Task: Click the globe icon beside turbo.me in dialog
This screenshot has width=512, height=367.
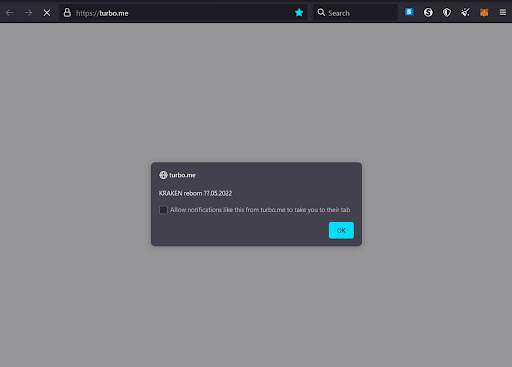Action: pyautogui.click(x=163, y=175)
